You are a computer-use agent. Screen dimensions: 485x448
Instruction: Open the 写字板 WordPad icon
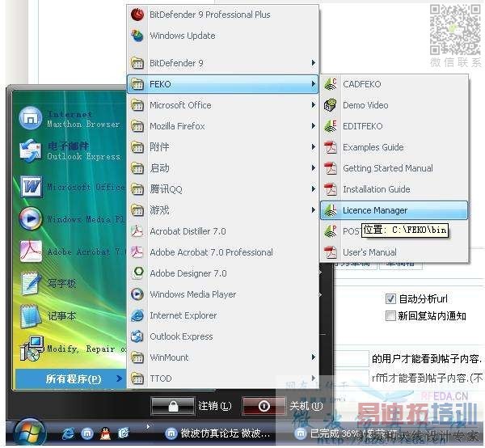click(31, 283)
